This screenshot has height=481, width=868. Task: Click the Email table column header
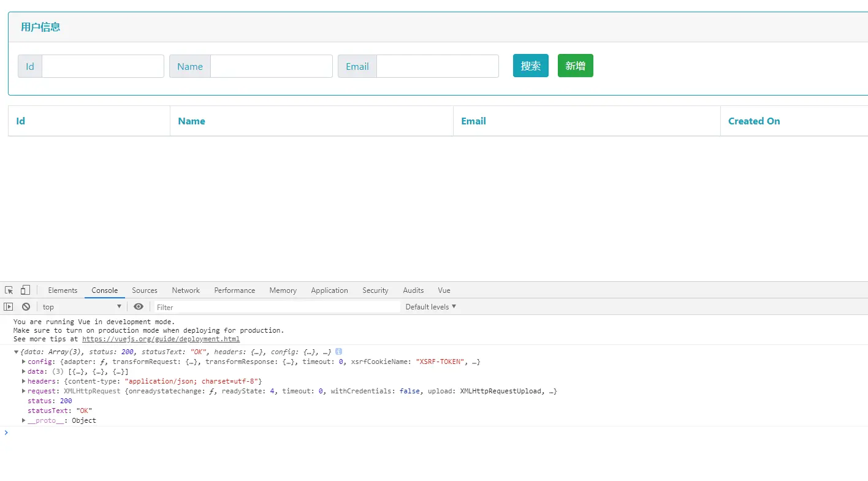pyautogui.click(x=587, y=121)
